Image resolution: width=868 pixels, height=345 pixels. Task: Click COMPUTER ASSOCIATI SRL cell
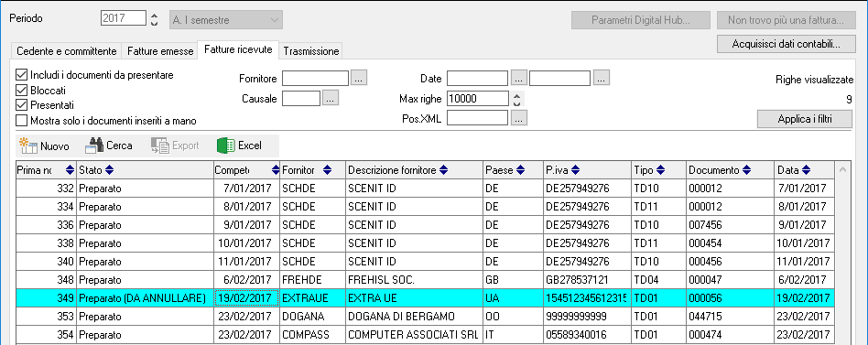[414, 334]
